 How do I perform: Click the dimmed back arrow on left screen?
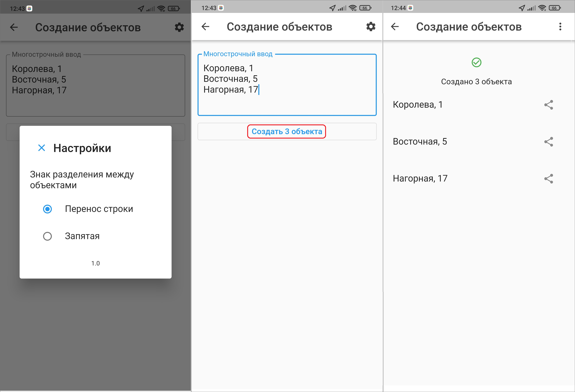pos(14,27)
